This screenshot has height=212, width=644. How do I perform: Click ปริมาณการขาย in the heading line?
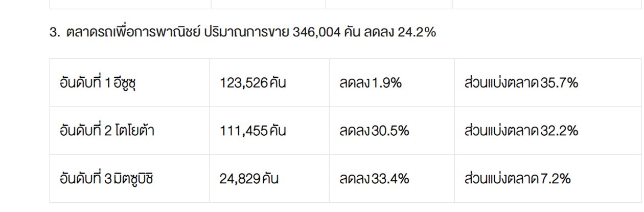pos(247,33)
